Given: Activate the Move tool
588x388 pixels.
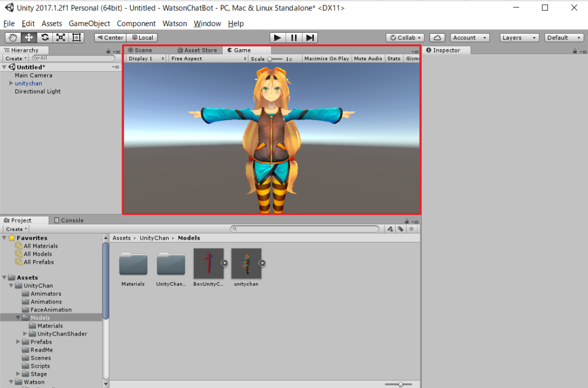Looking at the screenshot, I should pyautogui.click(x=28, y=37).
